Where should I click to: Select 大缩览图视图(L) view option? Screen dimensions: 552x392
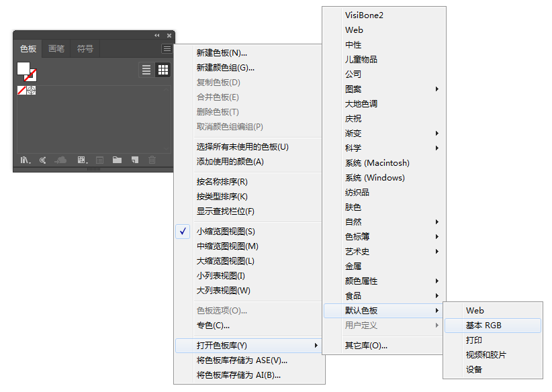point(248,260)
